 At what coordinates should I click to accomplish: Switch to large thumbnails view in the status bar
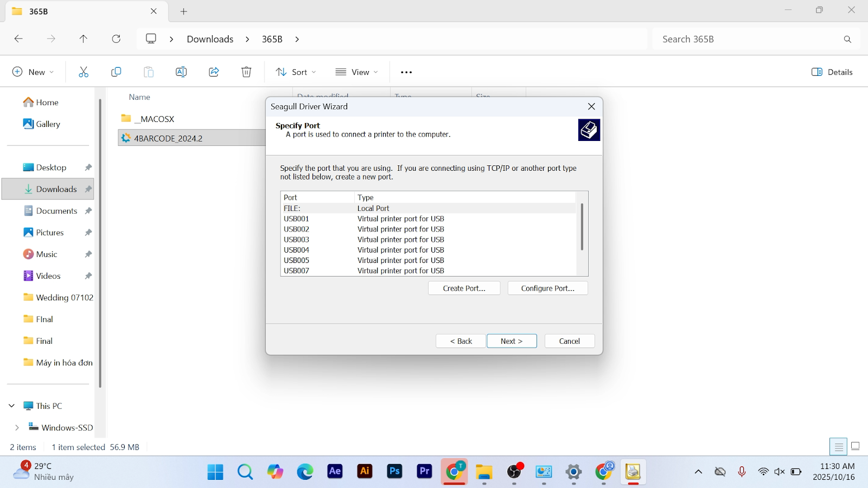pyautogui.click(x=856, y=447)
